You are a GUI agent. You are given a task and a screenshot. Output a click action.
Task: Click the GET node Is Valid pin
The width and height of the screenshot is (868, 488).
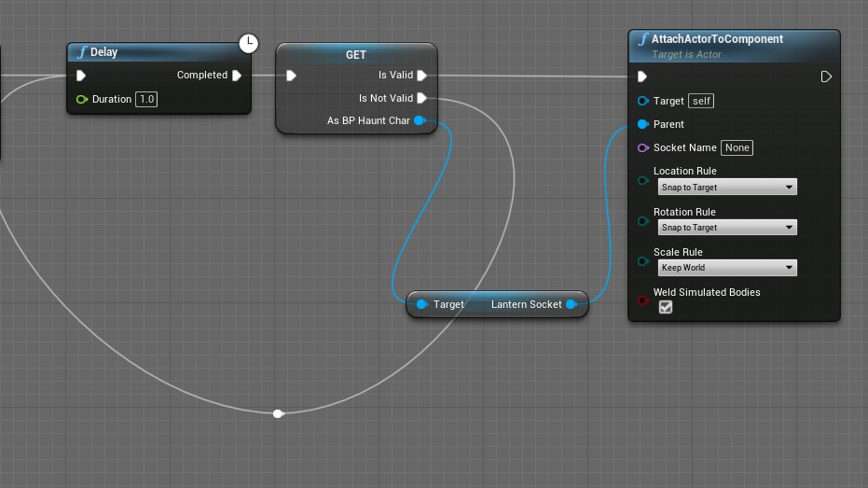pos(422,76)
